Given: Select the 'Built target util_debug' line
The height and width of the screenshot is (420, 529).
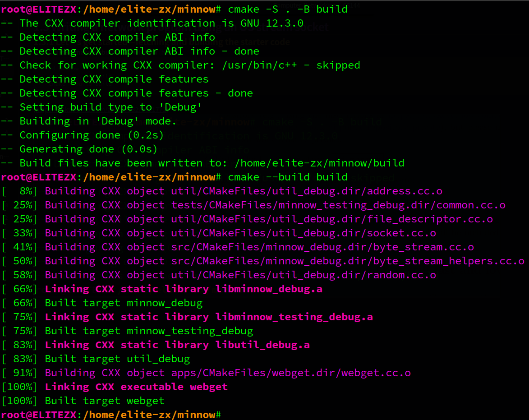Looking at the screenshot, I should (x=96, y=359).
